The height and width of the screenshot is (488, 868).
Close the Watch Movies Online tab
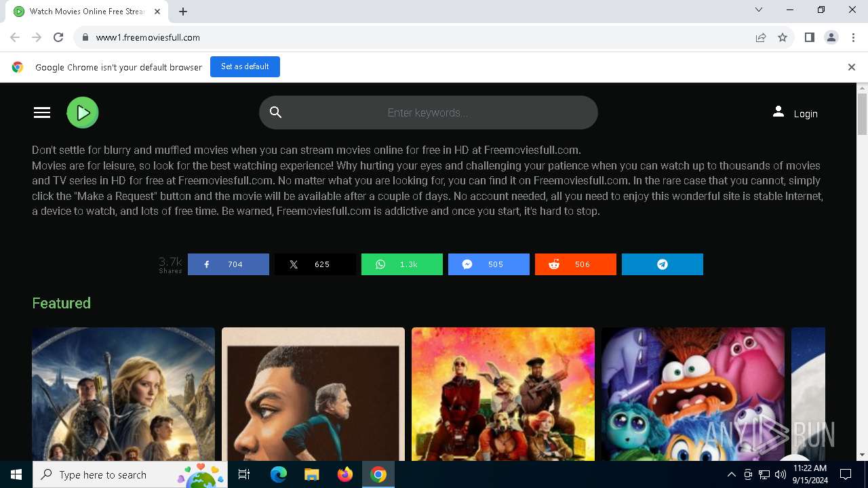click(x=157, y=12)
